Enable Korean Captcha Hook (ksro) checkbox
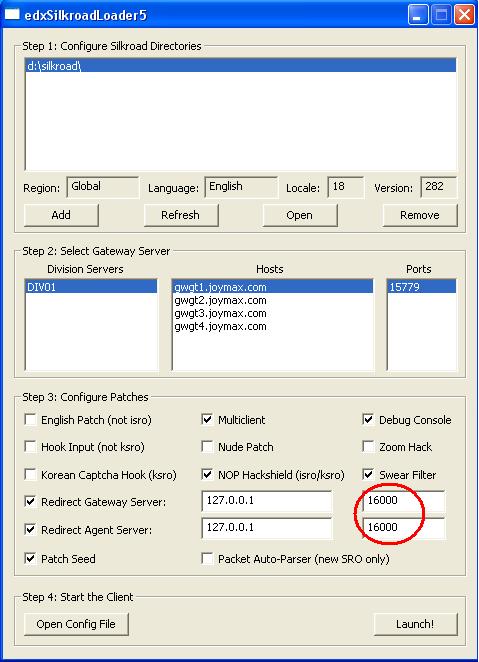479x662 pixels. pos(30,475)
